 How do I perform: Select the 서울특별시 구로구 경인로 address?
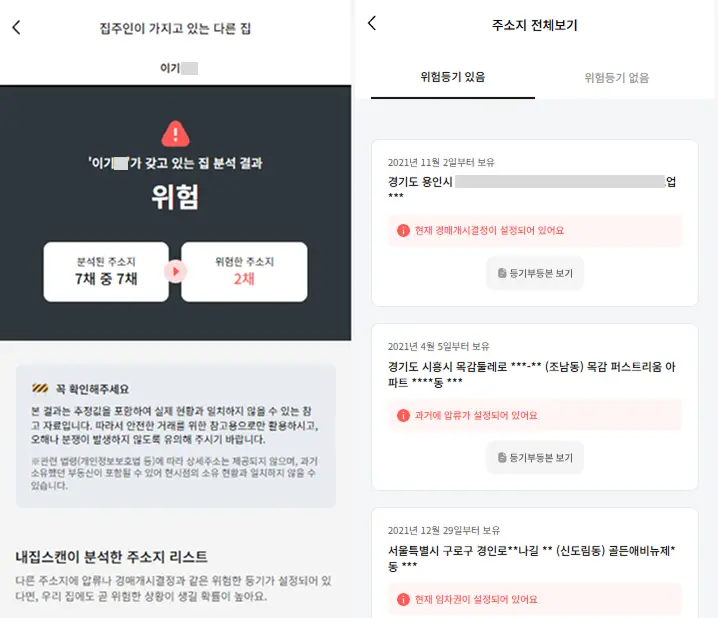532,558
